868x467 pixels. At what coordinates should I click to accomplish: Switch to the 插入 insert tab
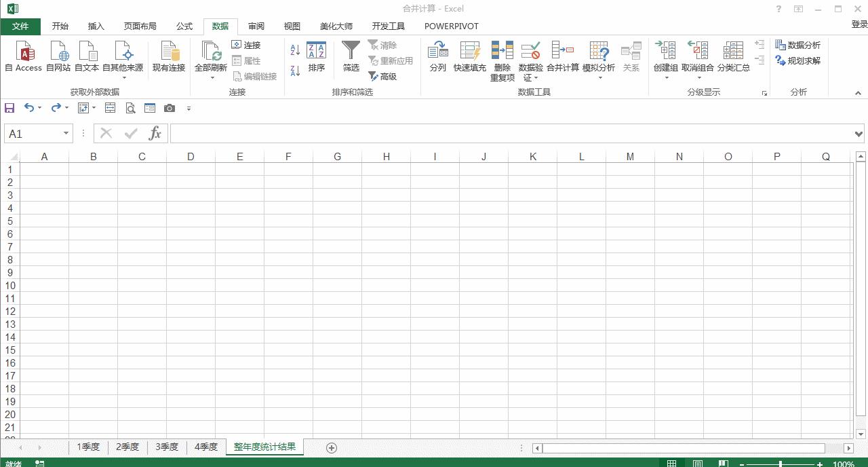(96, 26)
